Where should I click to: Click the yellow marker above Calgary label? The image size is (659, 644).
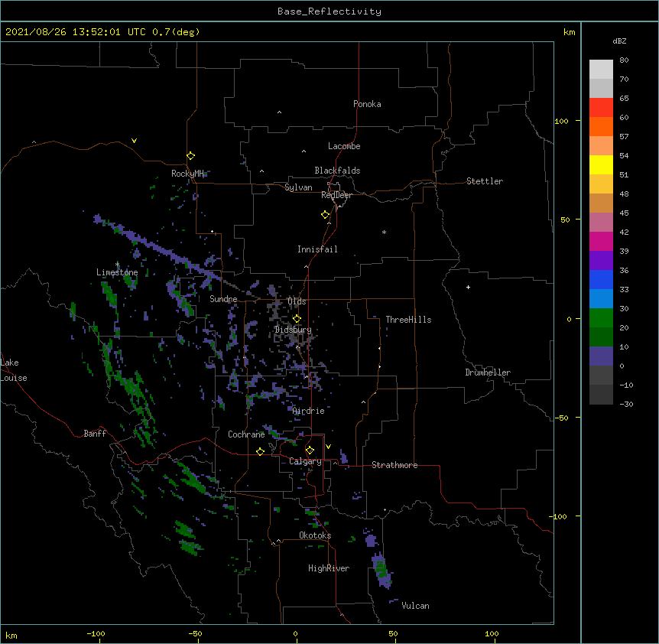pos(310,450)
